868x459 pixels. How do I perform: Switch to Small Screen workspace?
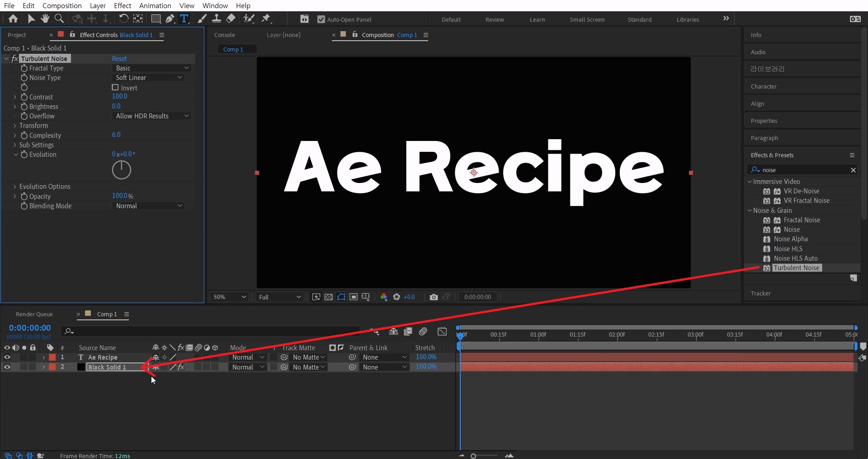[x=587, y=19]
